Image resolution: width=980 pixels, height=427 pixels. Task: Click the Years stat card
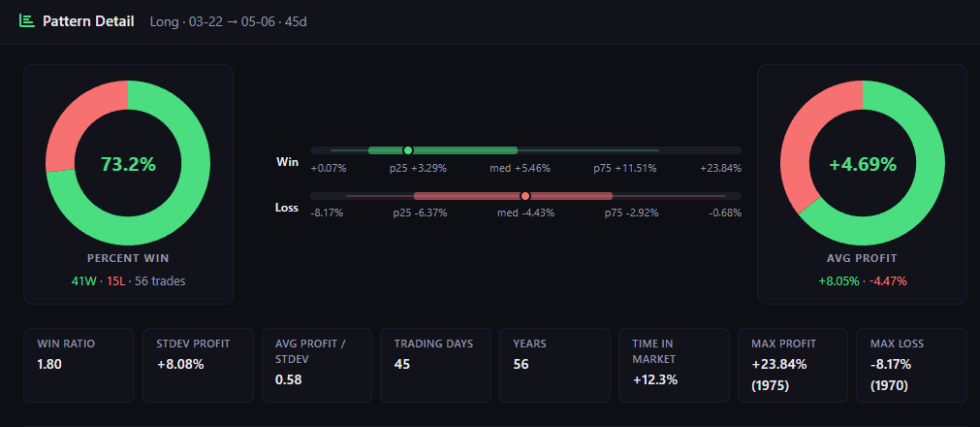[x=553, y=365]
